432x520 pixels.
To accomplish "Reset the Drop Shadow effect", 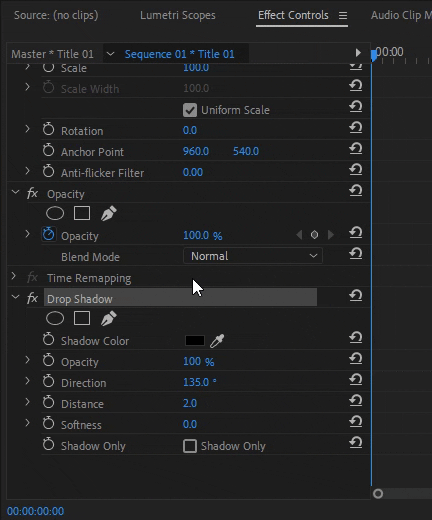I will 356,295.
